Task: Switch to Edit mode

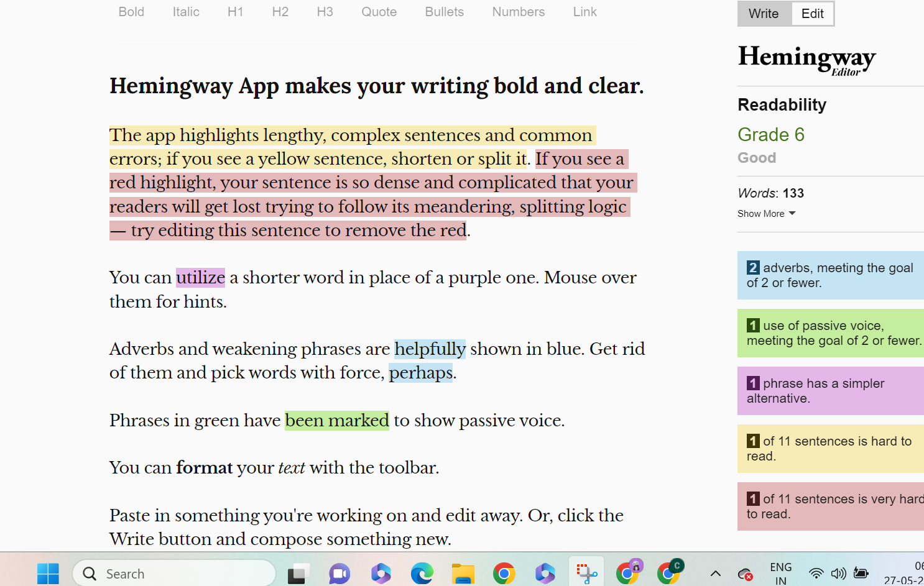Action: 812,14
